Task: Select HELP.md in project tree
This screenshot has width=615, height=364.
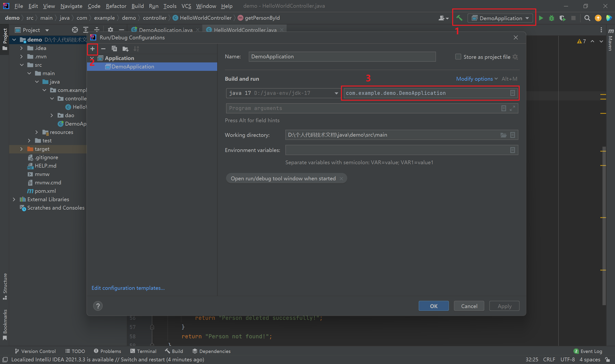Action: coord(42,166)
